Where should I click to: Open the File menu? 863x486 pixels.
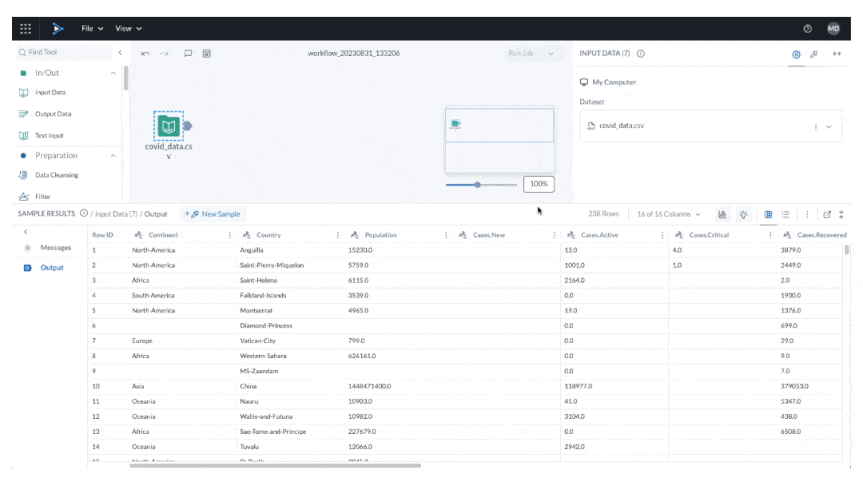(92, 29)
